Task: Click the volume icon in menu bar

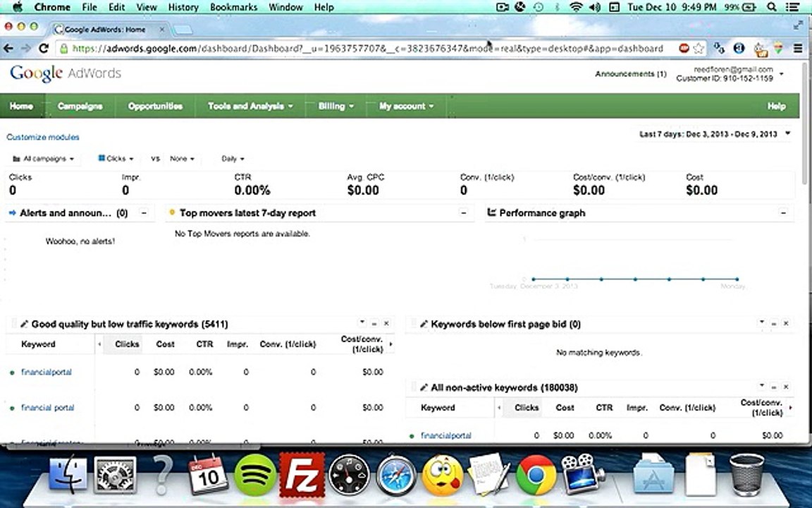Action: coord(594,7)
